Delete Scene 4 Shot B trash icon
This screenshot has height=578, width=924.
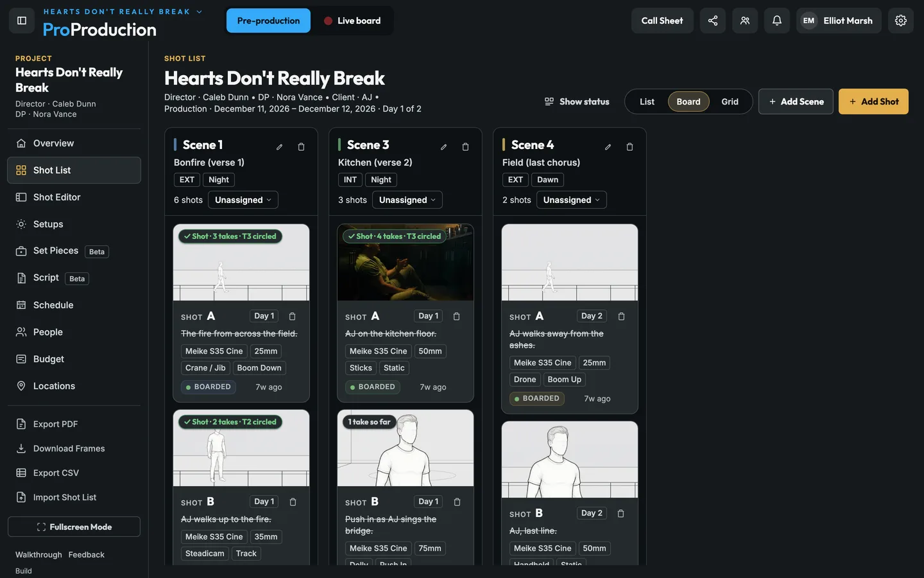pyautogui.click(x=621, y=513)
